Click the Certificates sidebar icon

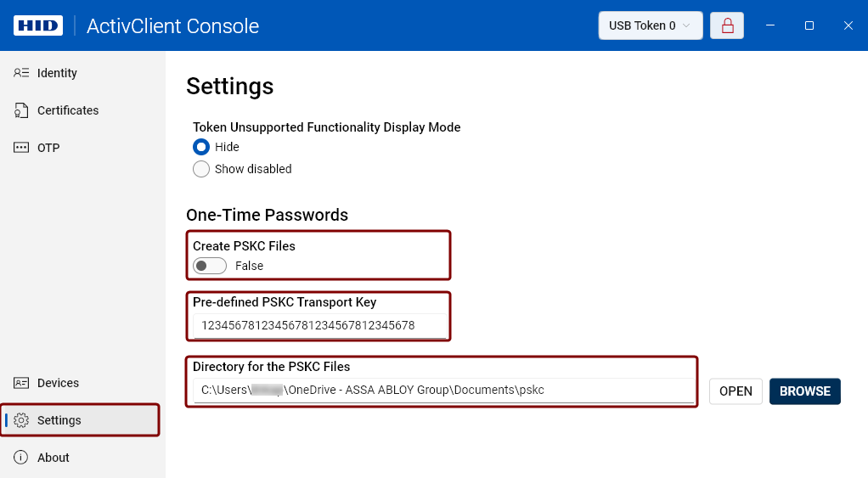(x=22, y=110)
